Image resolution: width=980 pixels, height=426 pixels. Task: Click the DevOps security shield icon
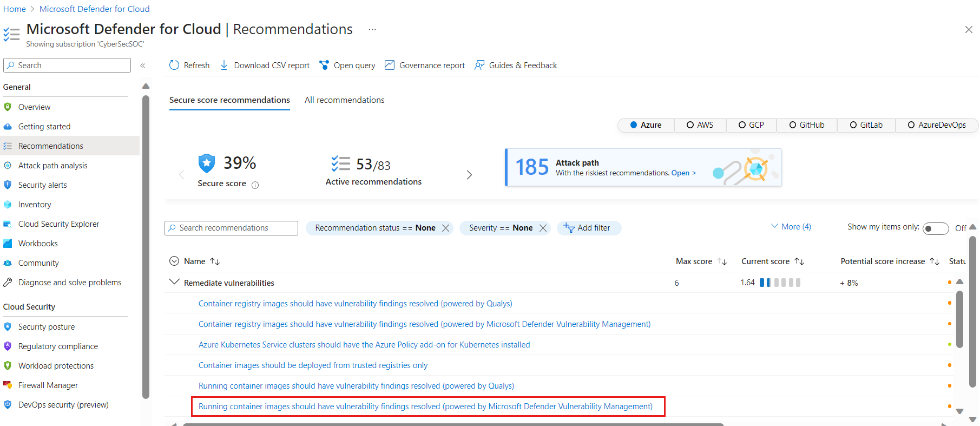click(x=8, y=404)
